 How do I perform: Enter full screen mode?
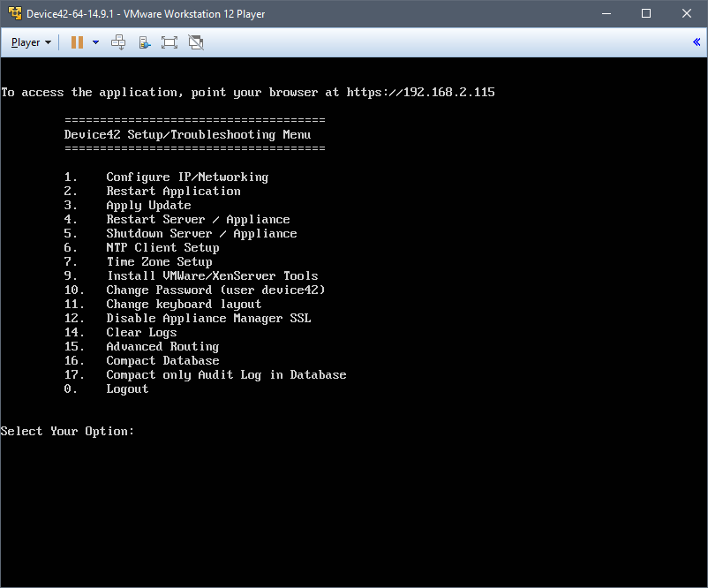pyautogui.click(x=168, y=41)
